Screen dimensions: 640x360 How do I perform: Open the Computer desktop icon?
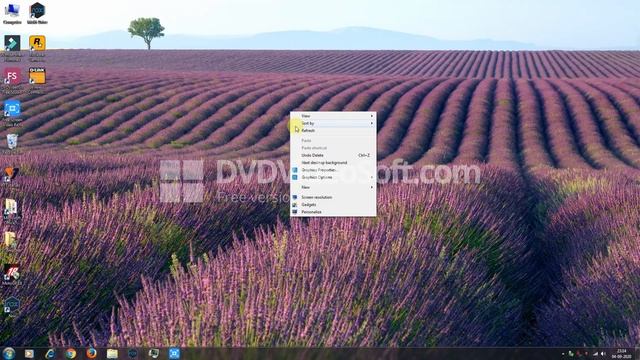(x=12, y=13)
